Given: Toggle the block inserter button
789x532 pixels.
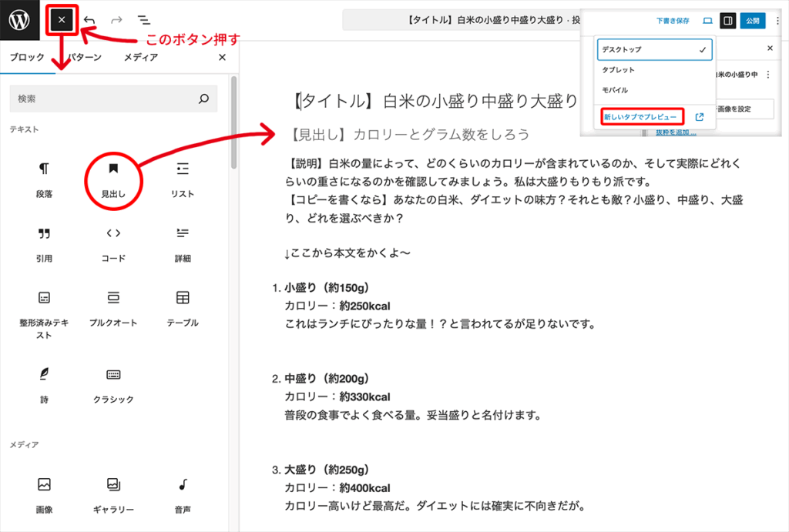Looking at the screenshot, I should coord(62,20).
